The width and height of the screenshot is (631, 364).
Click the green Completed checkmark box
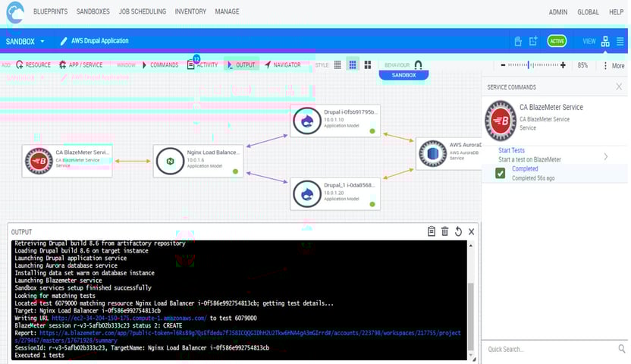(x=501, y=174)
